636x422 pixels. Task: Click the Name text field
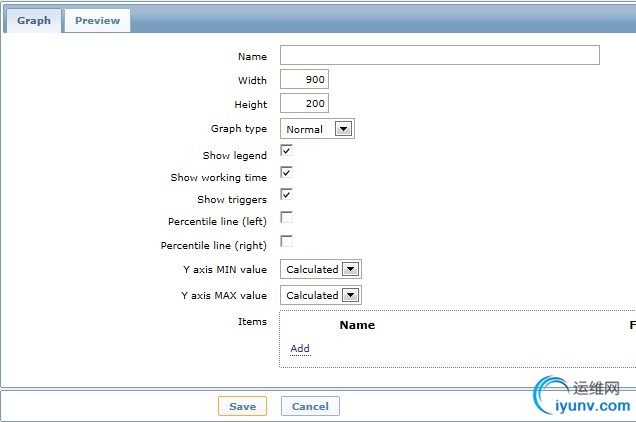(439, 55)
